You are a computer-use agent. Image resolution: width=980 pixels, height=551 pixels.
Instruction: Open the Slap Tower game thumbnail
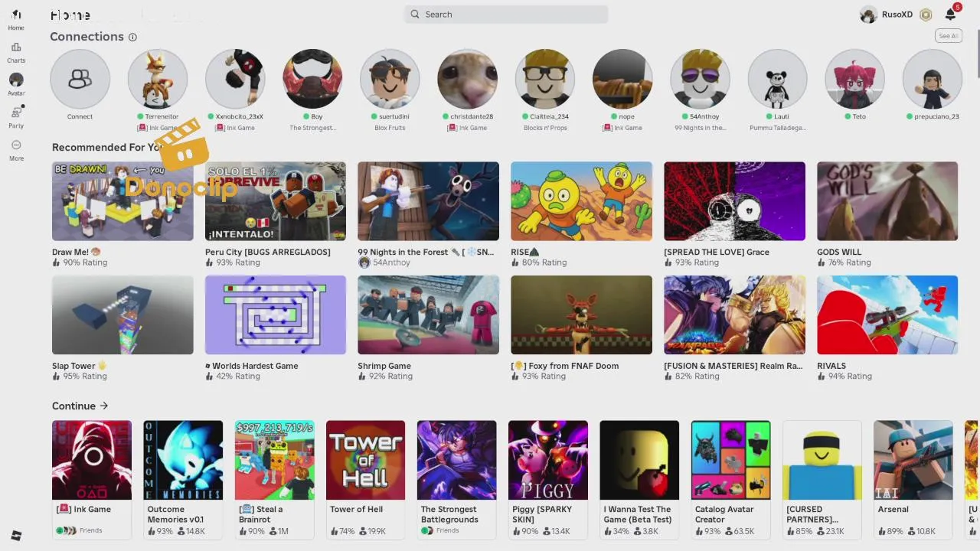pos(122,315)
